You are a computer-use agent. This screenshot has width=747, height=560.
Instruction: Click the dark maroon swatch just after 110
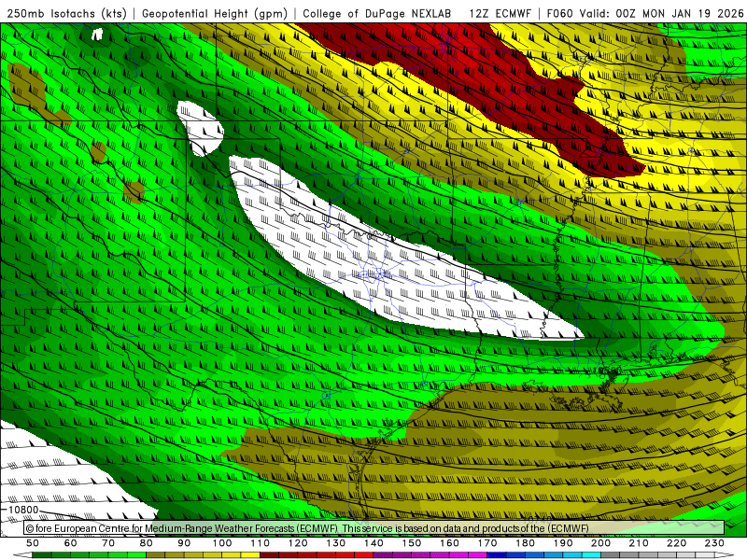click(269, 555)
